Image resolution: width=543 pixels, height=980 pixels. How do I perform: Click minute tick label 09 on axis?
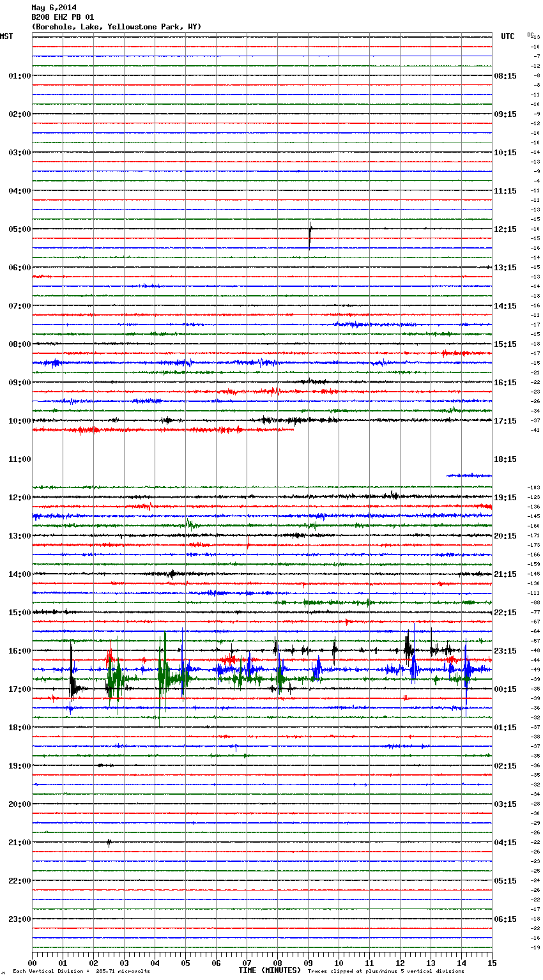(308, 963)
